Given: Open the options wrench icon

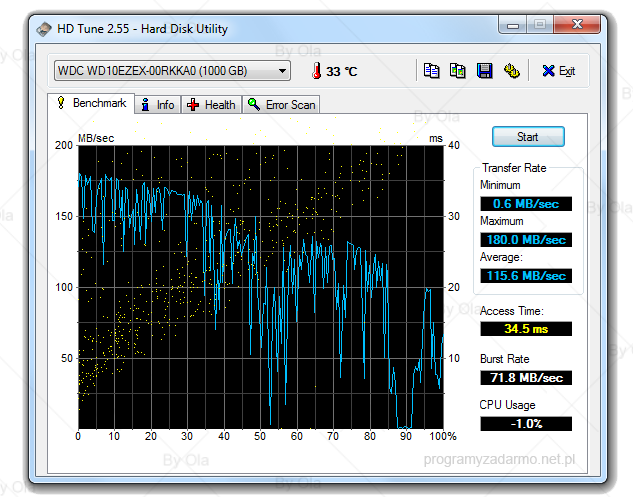Looking at the screenshot, I should click(x=511, y=71).
